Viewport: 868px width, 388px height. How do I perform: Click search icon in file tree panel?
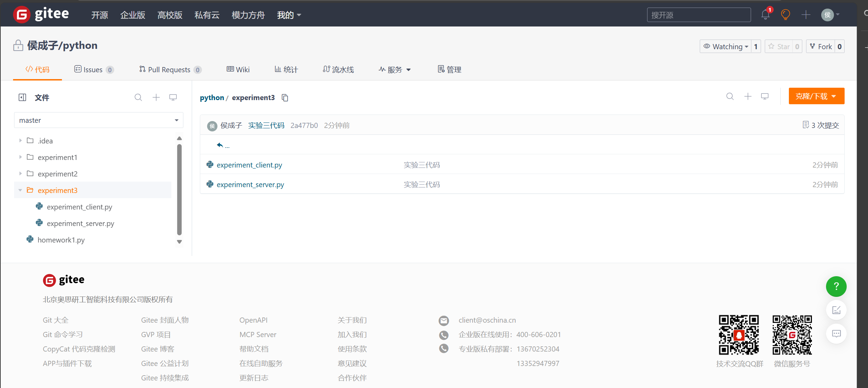pos(138,98)
